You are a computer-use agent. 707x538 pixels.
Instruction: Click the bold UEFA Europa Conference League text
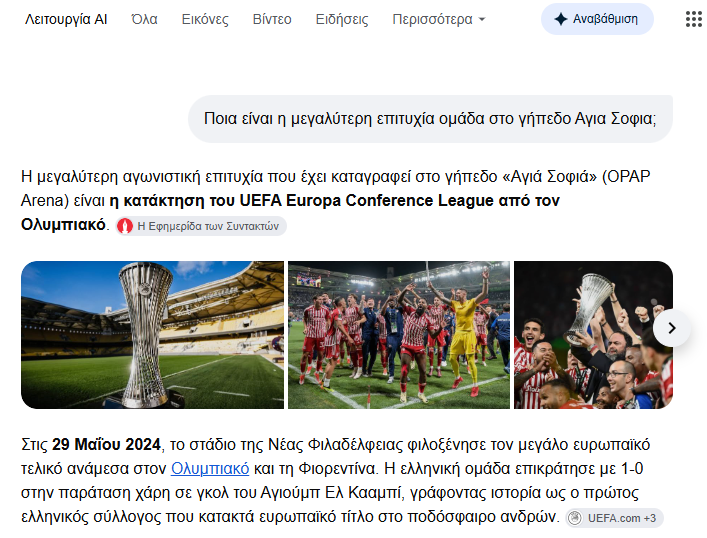366,200
